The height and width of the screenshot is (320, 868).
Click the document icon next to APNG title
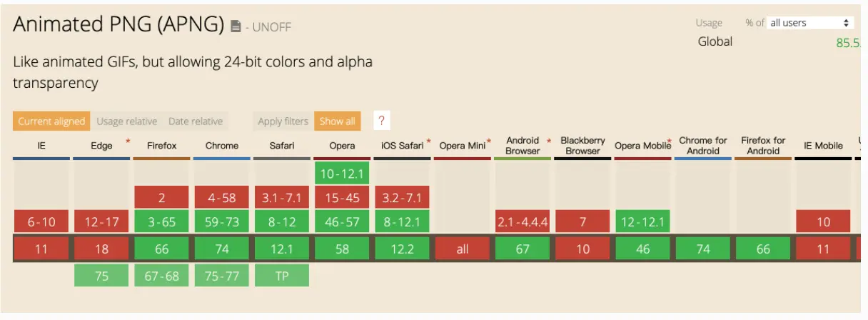click(236, 27)
